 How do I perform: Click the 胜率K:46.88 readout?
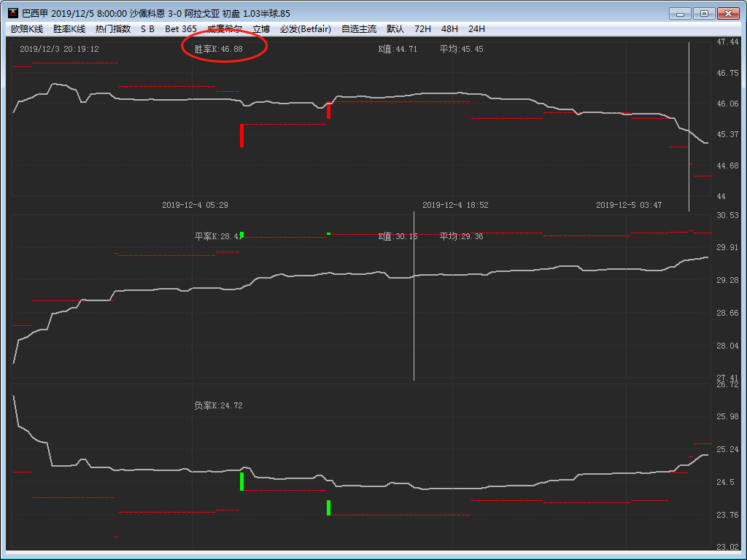click(x=218, y=49)
